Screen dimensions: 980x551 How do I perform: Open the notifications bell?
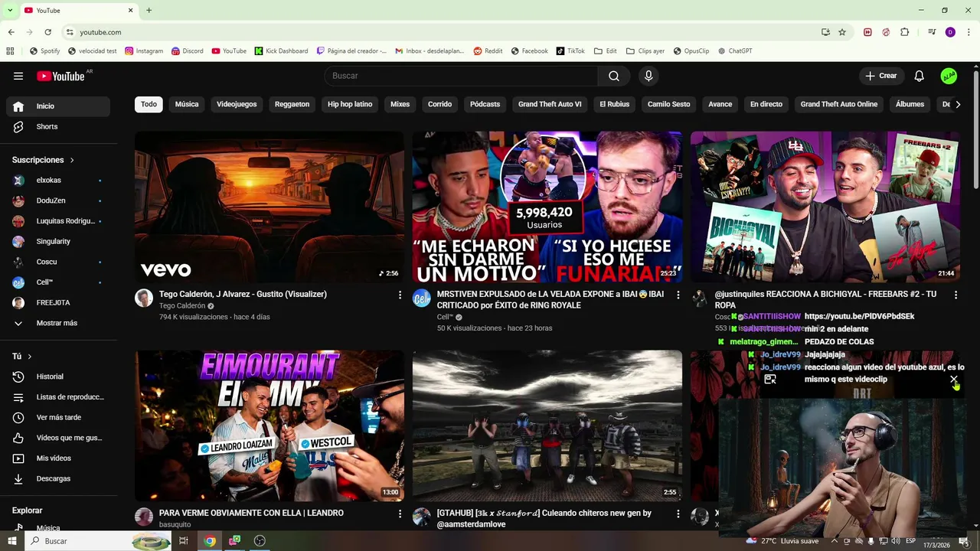[920, 76]
